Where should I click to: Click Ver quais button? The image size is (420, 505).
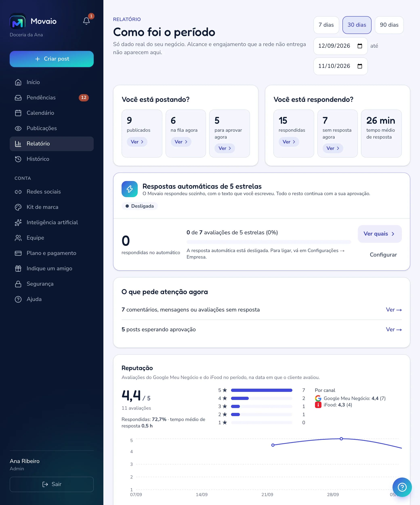[380, 234]
